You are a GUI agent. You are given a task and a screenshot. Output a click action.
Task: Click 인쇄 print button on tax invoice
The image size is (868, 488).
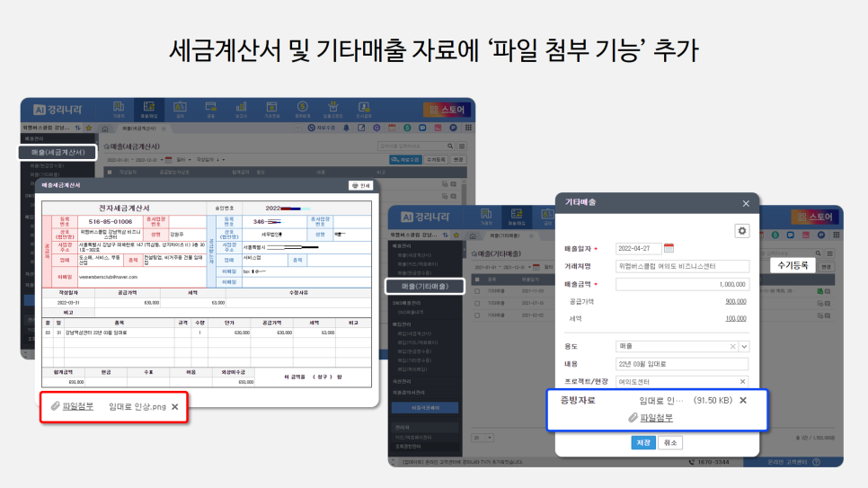tap(361, 185)
